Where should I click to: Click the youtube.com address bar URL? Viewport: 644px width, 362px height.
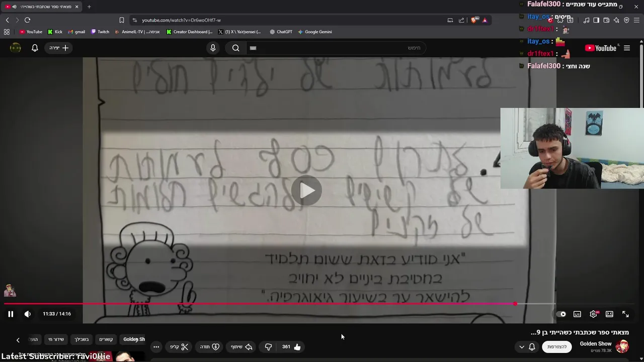181,20
